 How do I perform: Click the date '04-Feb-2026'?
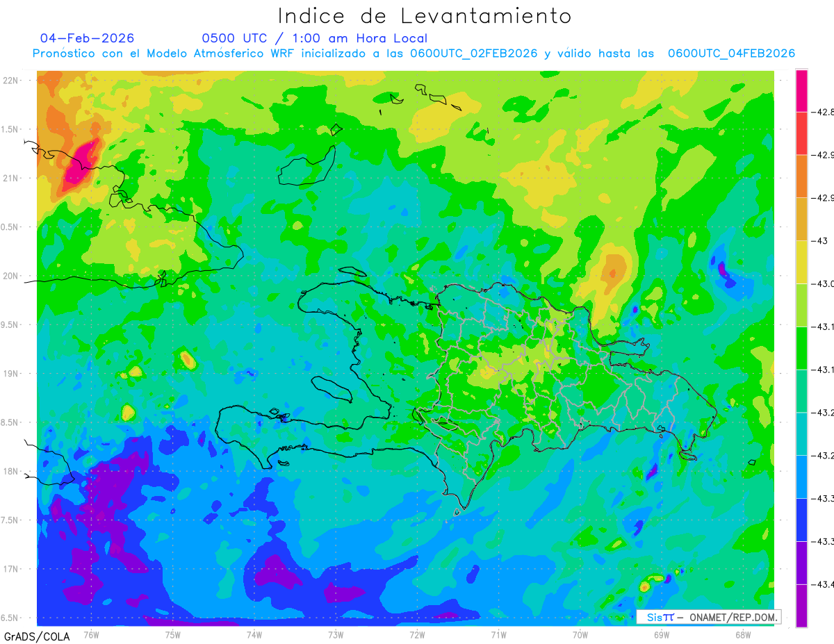click(88, 38)
